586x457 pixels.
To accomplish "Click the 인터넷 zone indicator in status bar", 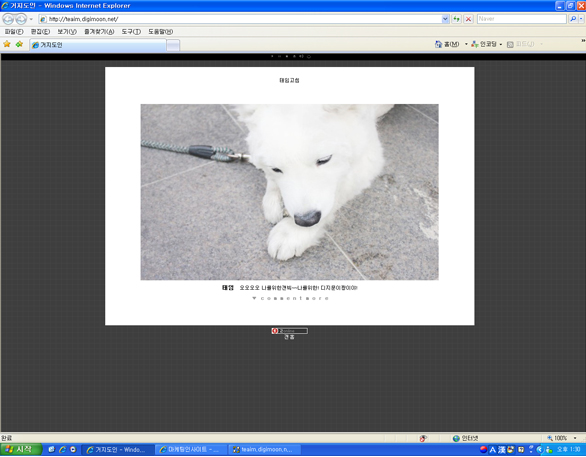I will pos(466,438).
